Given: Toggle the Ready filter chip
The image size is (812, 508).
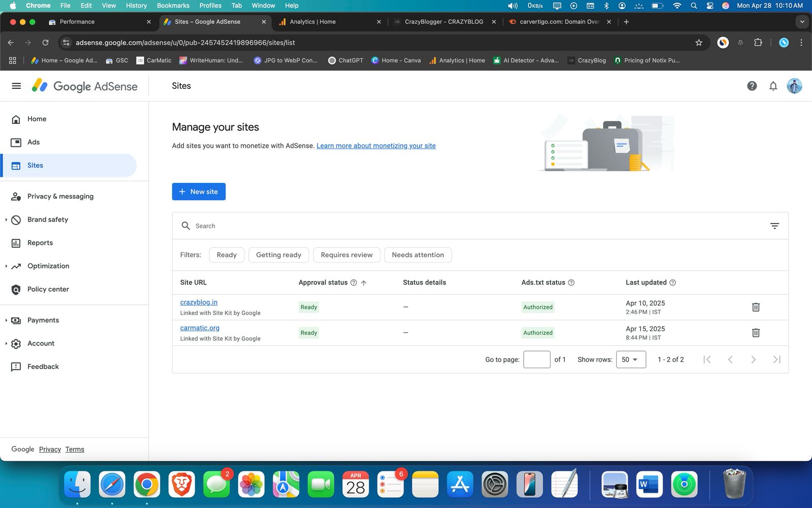Looking at the screenshot, I should [x=226, y=255].
